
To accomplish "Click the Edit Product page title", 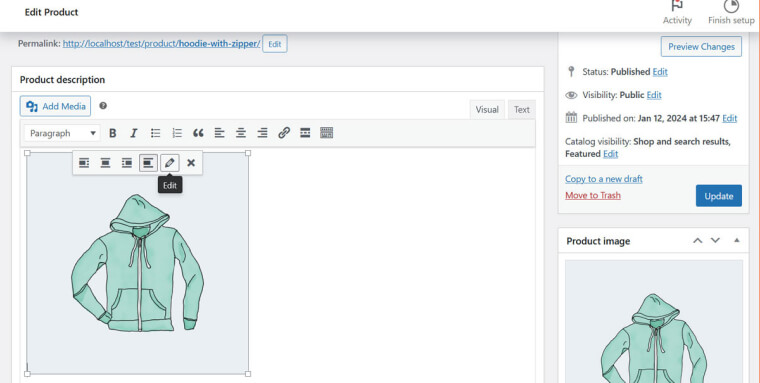I will 51,12.
